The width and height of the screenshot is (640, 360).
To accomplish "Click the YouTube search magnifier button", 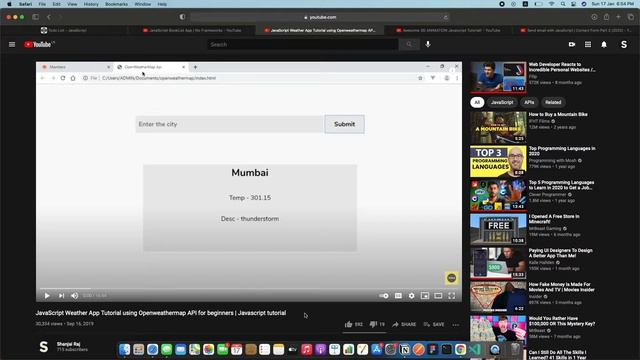I will click(409, 44).
